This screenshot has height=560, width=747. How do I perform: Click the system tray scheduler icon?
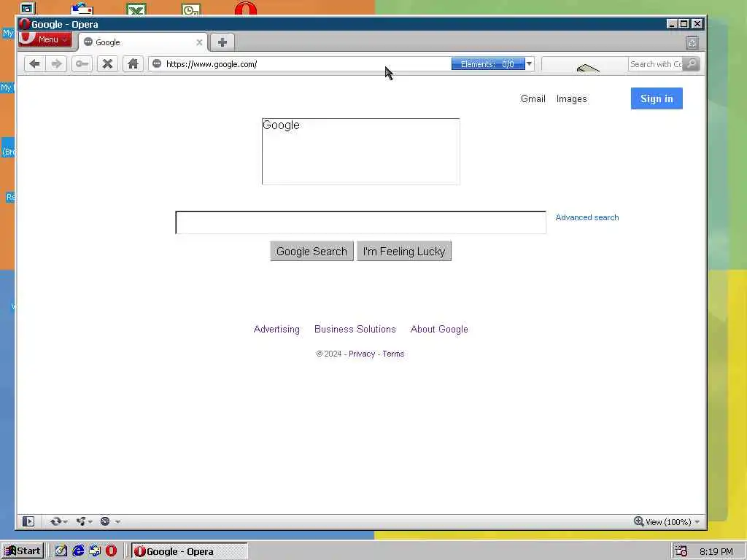[x=681, y=551]
